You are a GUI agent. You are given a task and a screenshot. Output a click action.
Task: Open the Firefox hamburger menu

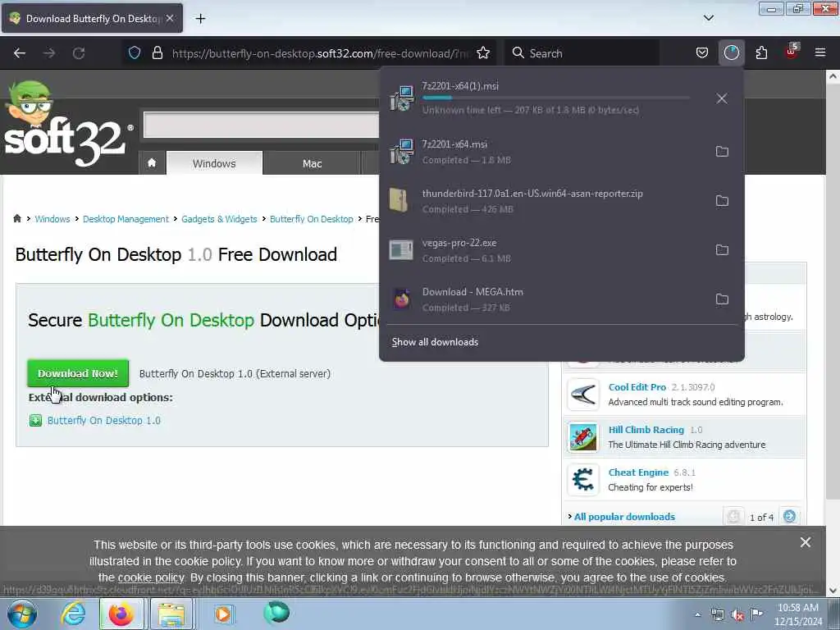coord(820,53)
